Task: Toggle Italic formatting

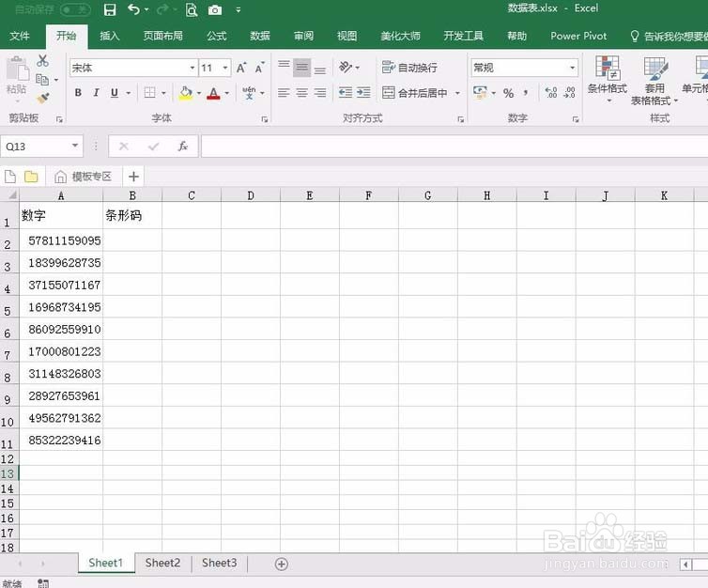Action: point(96,93)
